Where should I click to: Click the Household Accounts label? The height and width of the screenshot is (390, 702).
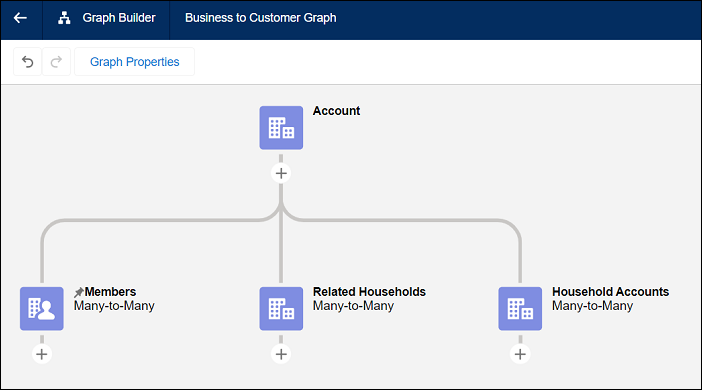(611, 291)
